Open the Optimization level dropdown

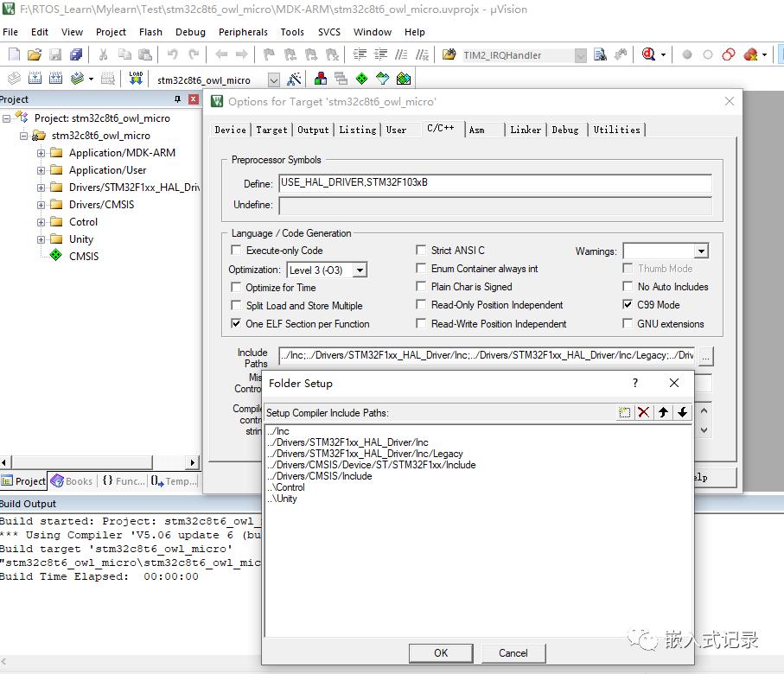click(360, 270)
